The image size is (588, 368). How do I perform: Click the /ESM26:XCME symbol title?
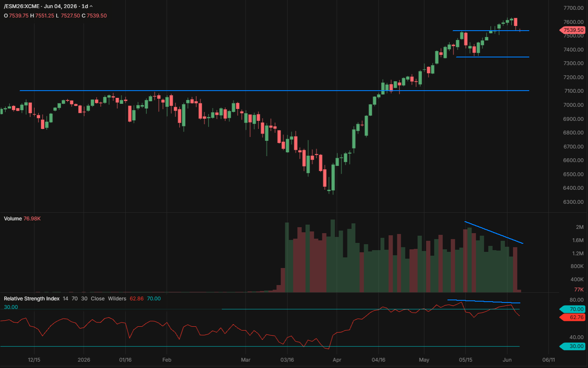[22, 7]
